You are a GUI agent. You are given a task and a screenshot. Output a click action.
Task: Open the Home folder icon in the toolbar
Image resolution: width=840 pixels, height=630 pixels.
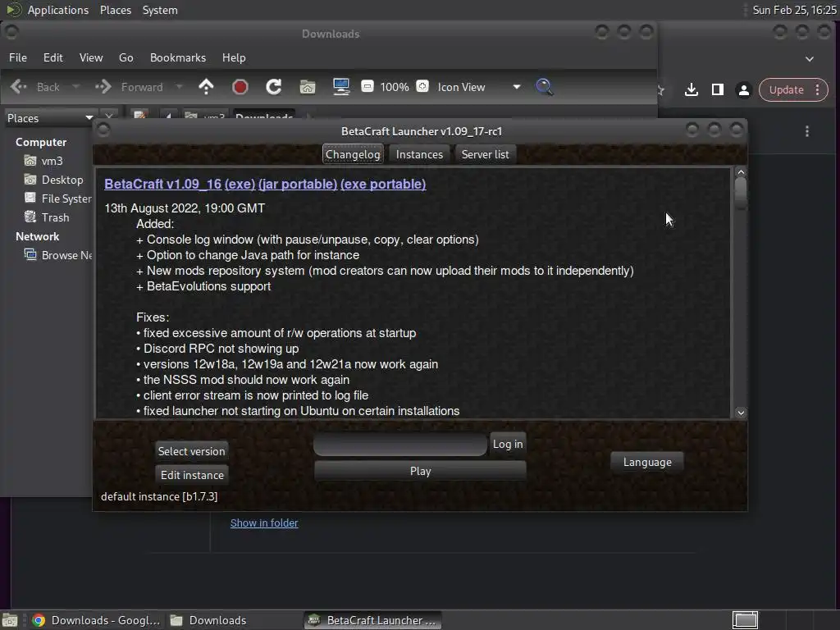(x=308, y=87)
